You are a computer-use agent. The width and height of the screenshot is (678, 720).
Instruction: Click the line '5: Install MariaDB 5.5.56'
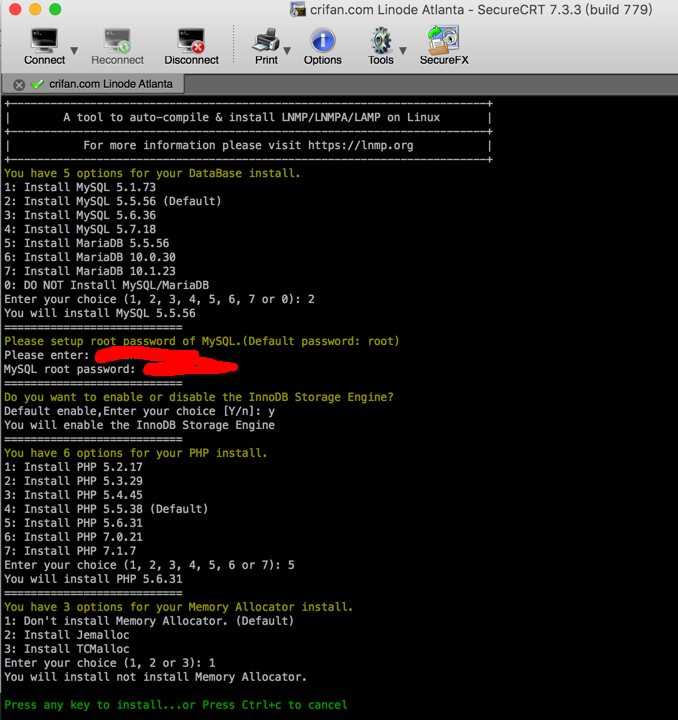point(86,243)
